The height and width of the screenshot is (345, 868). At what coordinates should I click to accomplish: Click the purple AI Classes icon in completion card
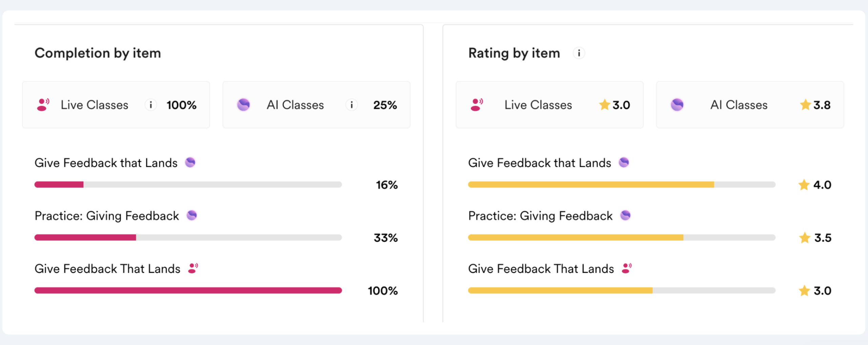click(x=243, y=105)
